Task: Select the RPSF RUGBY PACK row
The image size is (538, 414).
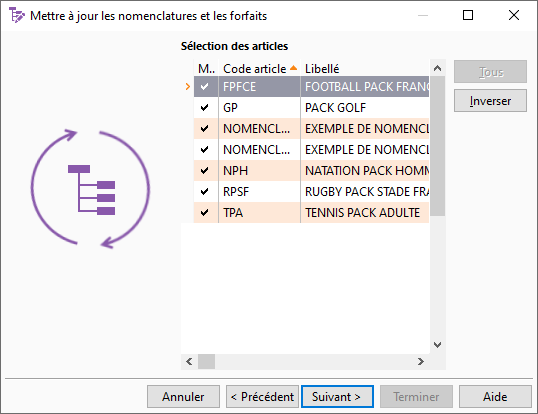Action: tap(312, 191)
